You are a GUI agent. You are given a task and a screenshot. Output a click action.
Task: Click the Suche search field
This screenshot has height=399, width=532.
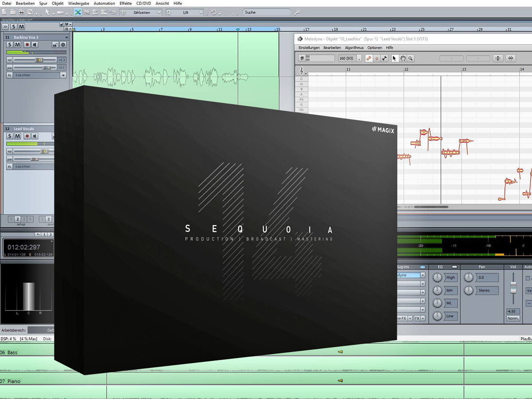tap(267, 12)
